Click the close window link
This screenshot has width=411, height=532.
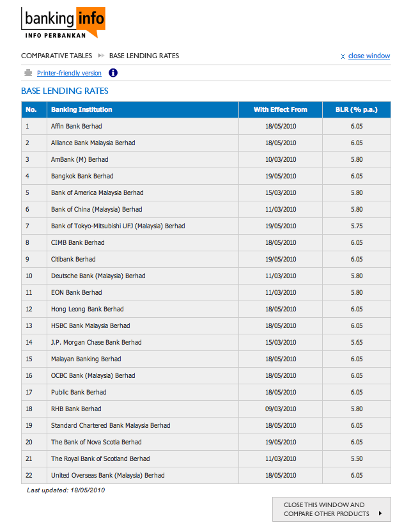[369, 56]
